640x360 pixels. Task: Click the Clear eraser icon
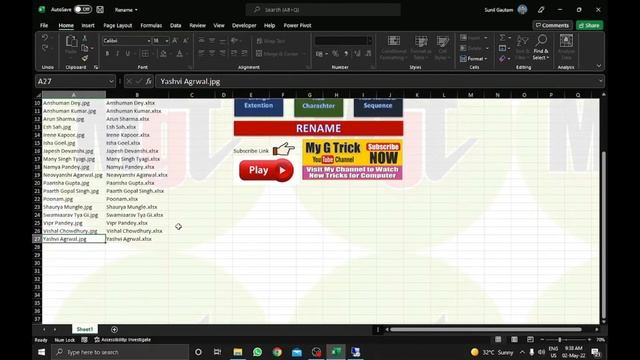click(x=502, y=59)
